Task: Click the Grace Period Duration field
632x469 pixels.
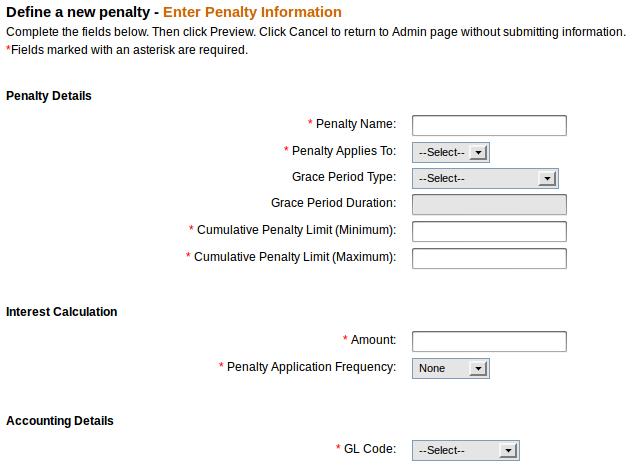Action: tap(489, 205)
